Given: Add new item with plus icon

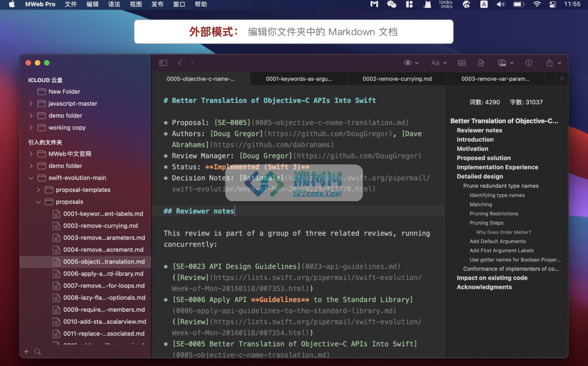Looking at the screenshot, I should click(x=26, y=352).
